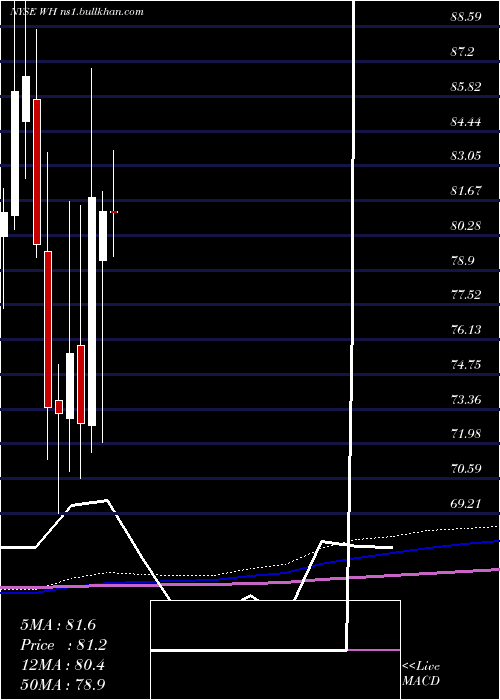Click the 12MA : 80.4 readout

pos(62,665)
